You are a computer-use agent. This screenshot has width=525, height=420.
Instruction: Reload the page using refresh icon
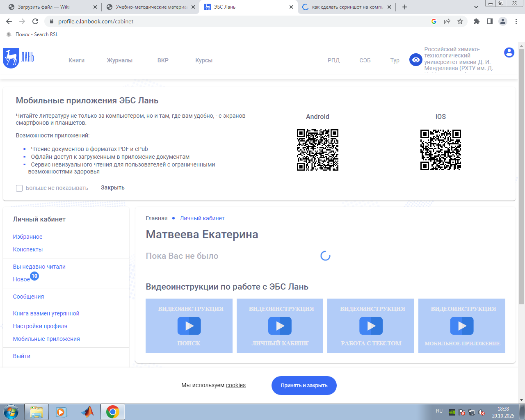[x=35, y=21]
